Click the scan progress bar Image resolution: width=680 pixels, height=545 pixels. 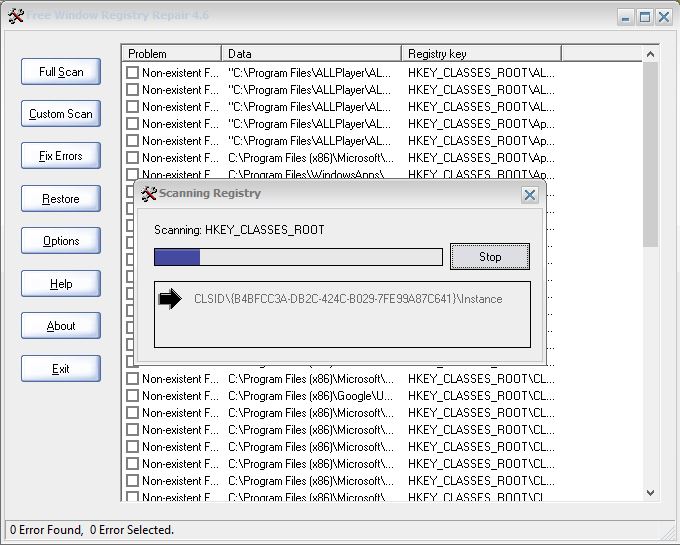[x=297, y=257]
